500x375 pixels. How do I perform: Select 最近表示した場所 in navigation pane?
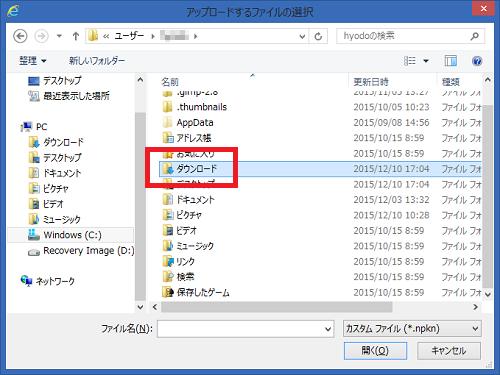69,96
